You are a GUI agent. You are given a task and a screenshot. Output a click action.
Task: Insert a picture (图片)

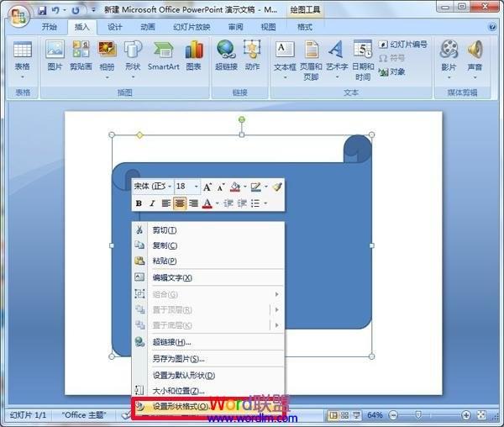(55, 55)
